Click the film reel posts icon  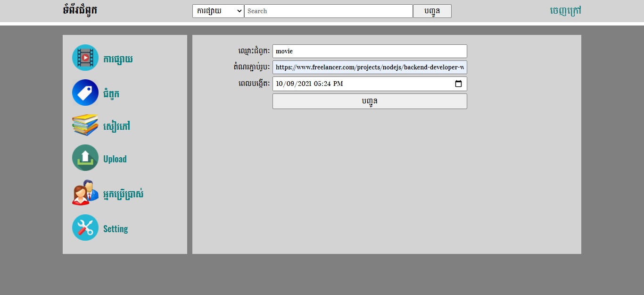pos(85,58)
